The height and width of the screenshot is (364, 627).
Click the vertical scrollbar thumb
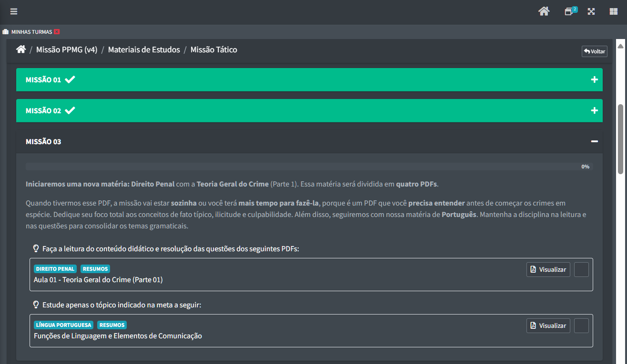click(x=620, y=139)
